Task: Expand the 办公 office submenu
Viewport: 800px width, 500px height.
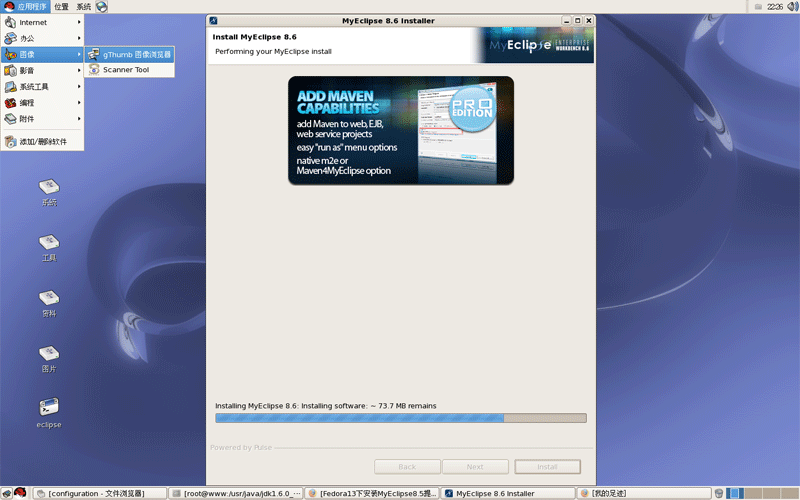Action: point(42,38)
